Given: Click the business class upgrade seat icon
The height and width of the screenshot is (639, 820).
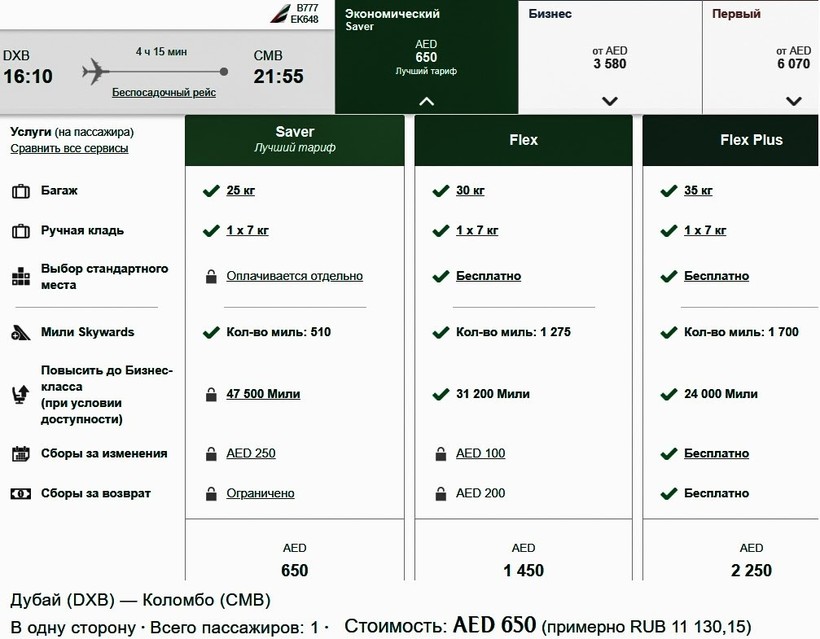Looking at the screenshot, I should coord(21,395).
